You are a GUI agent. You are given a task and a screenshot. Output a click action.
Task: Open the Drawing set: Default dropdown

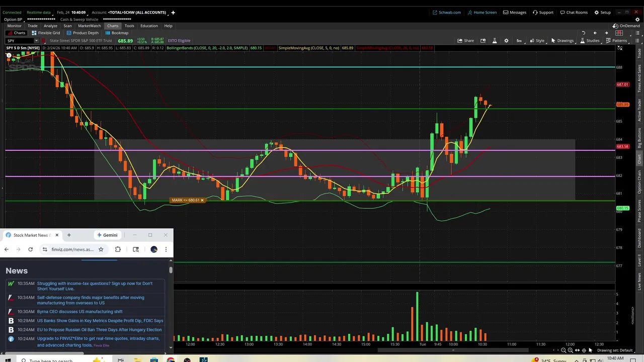pos(616,350)
